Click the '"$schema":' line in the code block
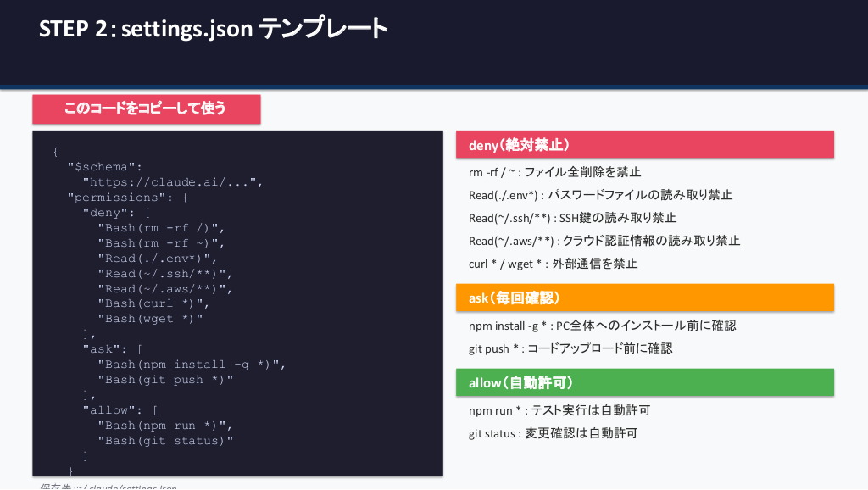 click(x=105, y=166)
